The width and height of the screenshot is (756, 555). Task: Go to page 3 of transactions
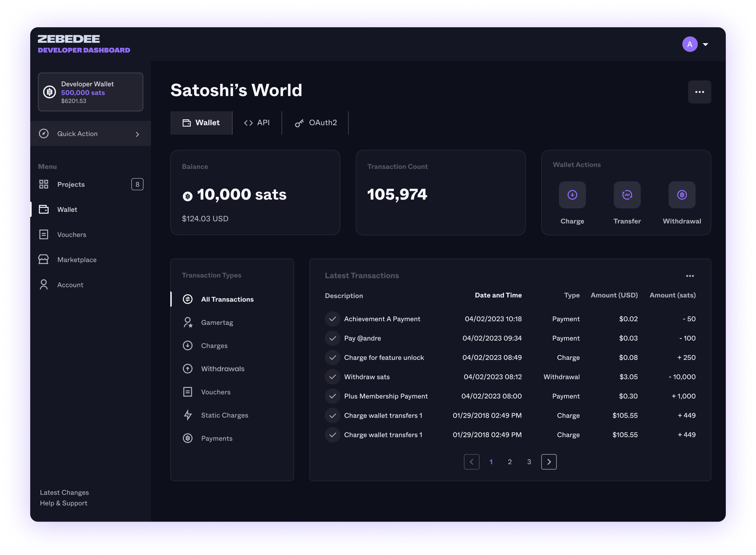pyautogui.click(x=529, y=461)
